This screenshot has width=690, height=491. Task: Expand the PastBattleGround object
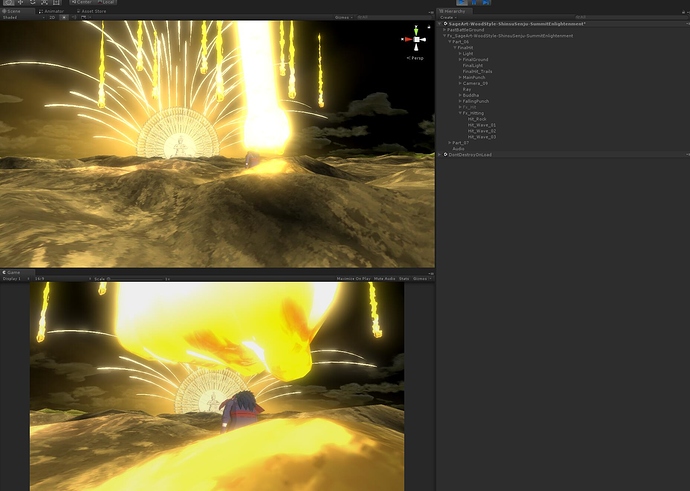tap(444, 30)
